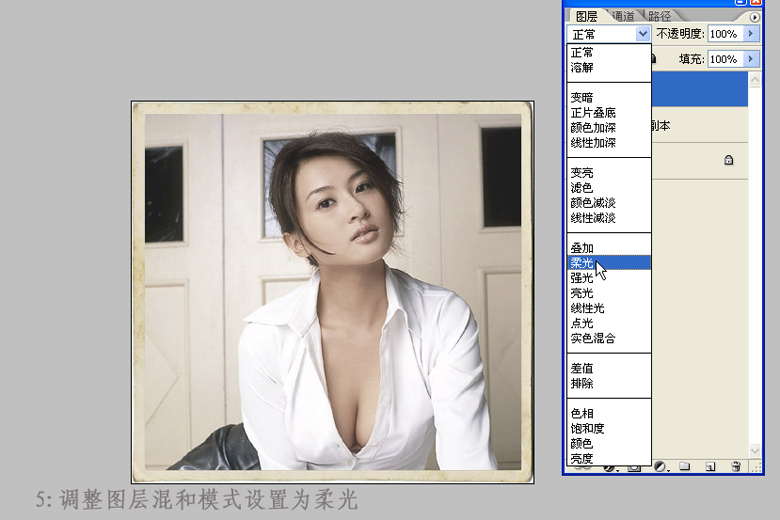This screenshot has width=780, height=520.
Task: Click the layers list scroll up arrow
Action: tap(755, 80)
